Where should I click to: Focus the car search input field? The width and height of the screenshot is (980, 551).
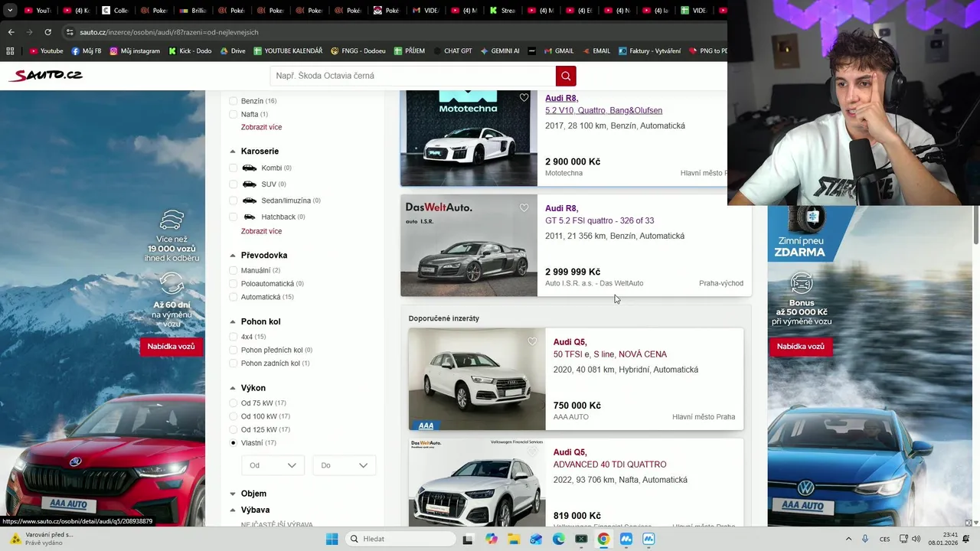[413, 76]
